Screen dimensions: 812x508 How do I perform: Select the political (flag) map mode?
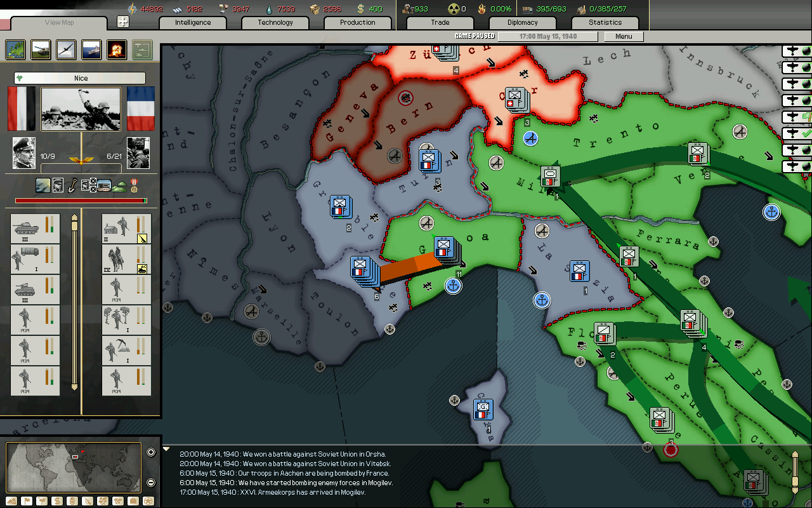[27, 500]
